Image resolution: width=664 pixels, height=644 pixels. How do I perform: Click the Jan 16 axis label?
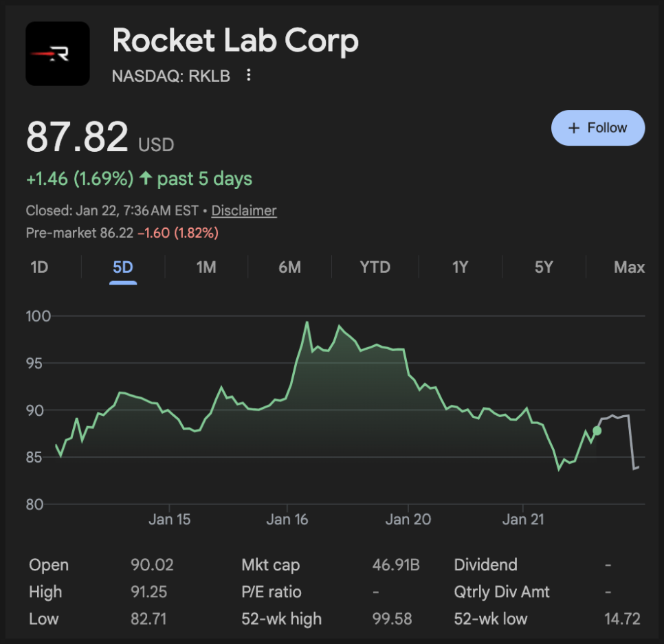(287, 519)
